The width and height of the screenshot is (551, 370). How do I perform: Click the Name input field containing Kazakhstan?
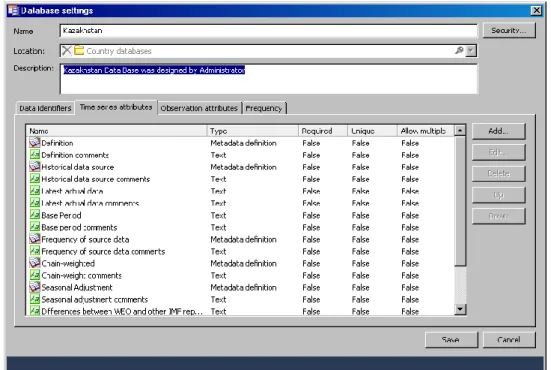coord(268,31)
